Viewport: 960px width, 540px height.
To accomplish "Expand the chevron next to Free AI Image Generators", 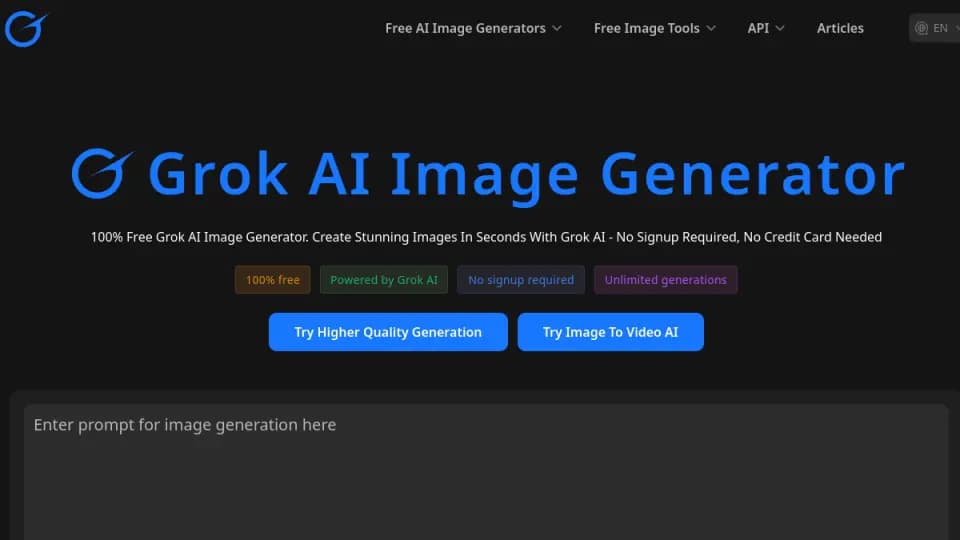I will pos(557,28).
